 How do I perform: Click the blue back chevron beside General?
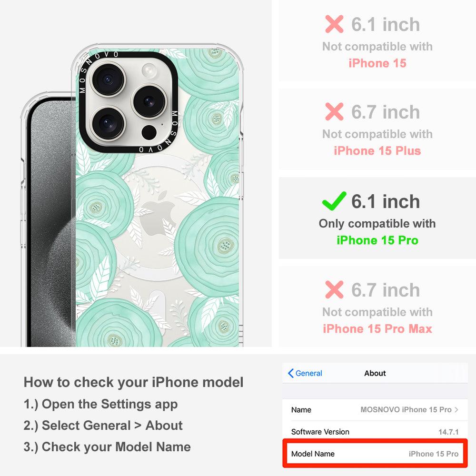tap(290, 373)
